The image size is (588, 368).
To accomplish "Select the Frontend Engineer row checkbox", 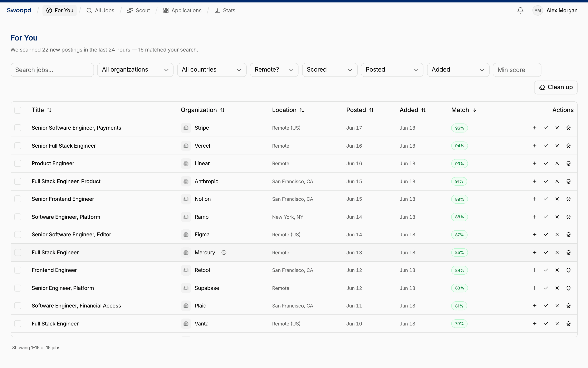I will point(18,270).
